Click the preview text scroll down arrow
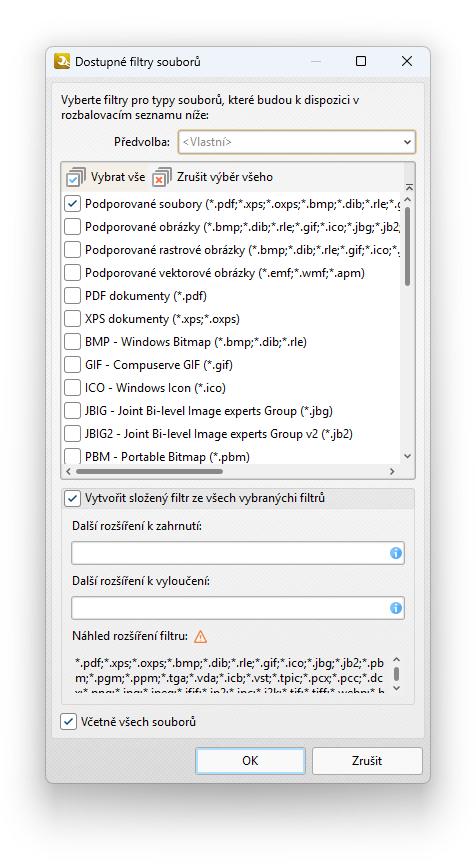The height and width of the screenshot is (862, 476). coord(397,688)
